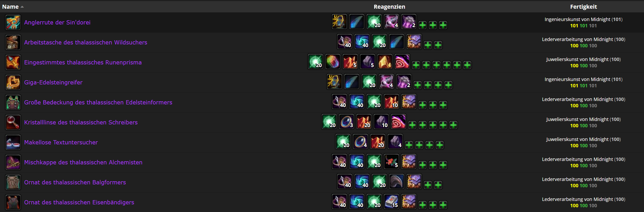
Task: Click the book reagent with quantity 15
Action: pos(391,201)
